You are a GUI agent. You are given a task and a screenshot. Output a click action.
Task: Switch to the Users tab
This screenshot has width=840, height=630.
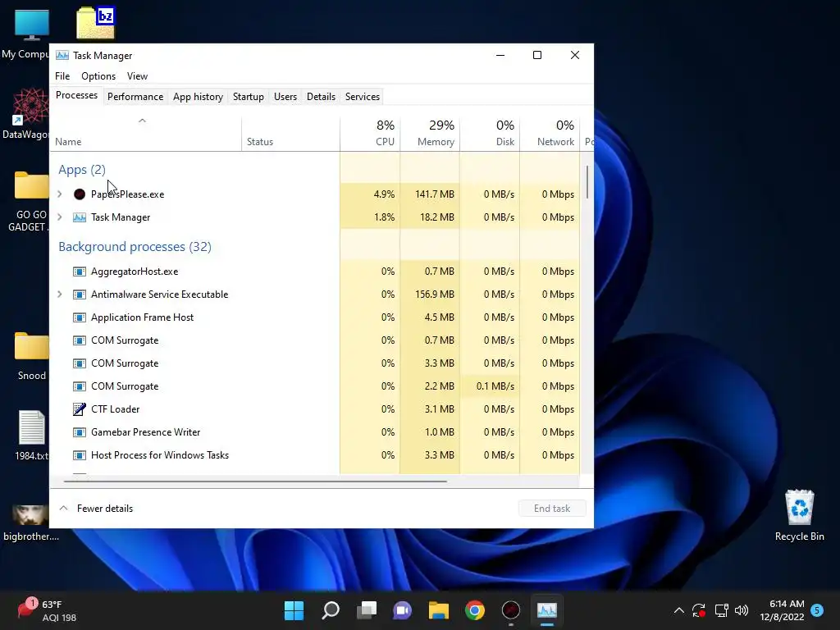coord(285,97)
